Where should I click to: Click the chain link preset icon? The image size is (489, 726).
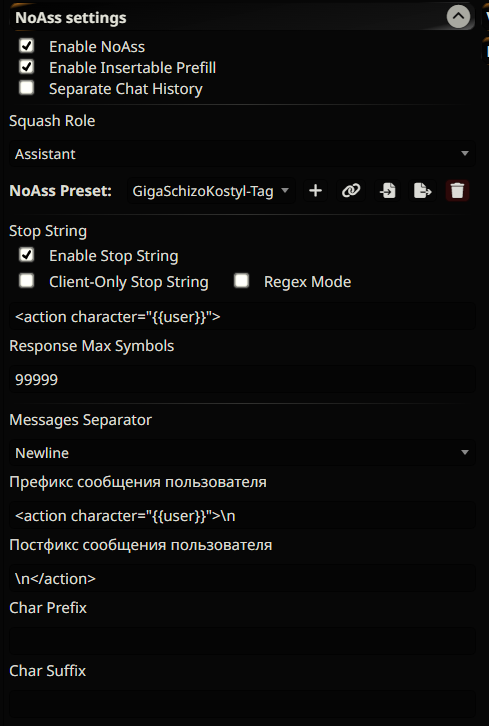click(351, 191)
